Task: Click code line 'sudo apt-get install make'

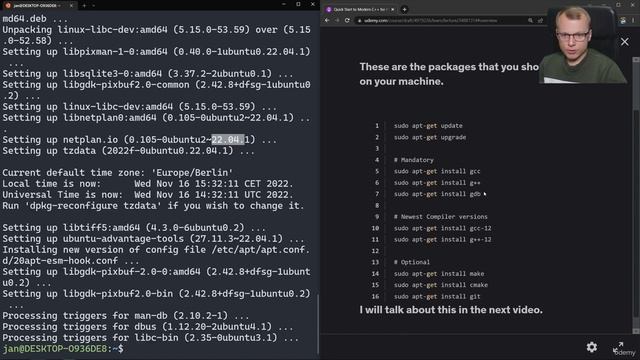Action: pyautogui.click(x=439, y=273)
